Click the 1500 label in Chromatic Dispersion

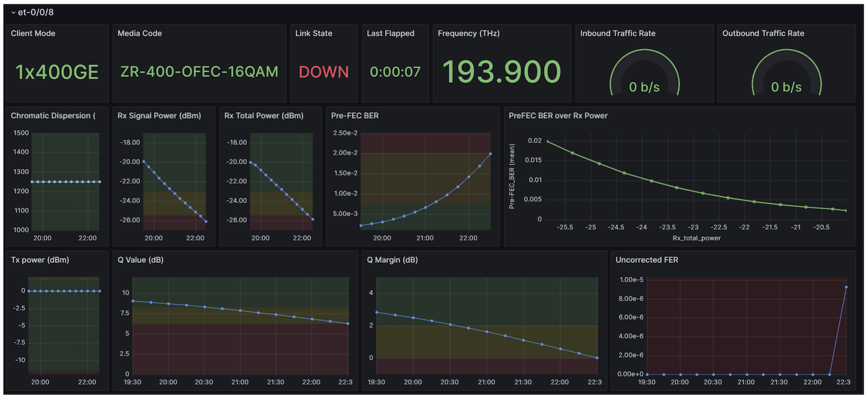pyautogui.click(x=21, y=133)
